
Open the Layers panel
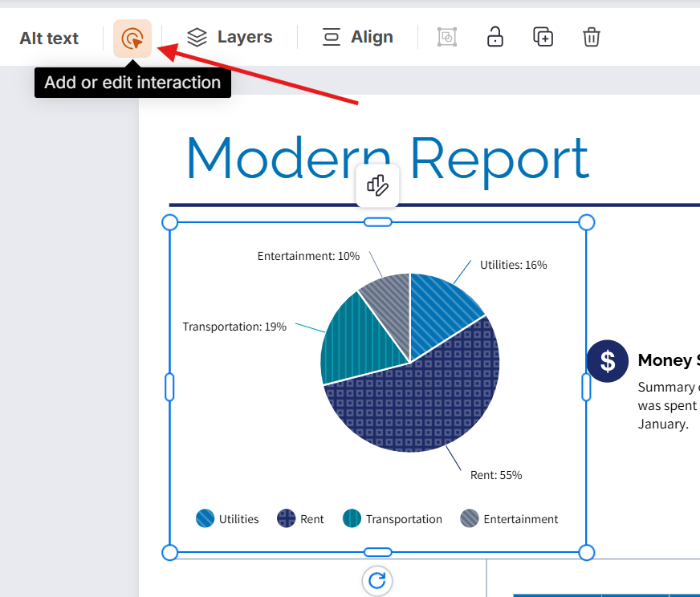pos(229,37)
